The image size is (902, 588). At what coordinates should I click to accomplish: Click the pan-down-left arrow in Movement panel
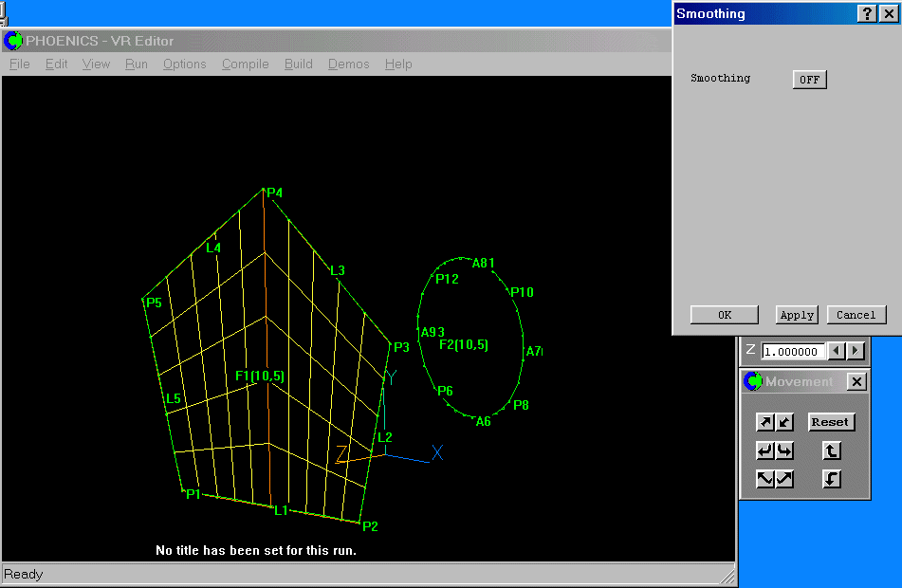point(765,479)
